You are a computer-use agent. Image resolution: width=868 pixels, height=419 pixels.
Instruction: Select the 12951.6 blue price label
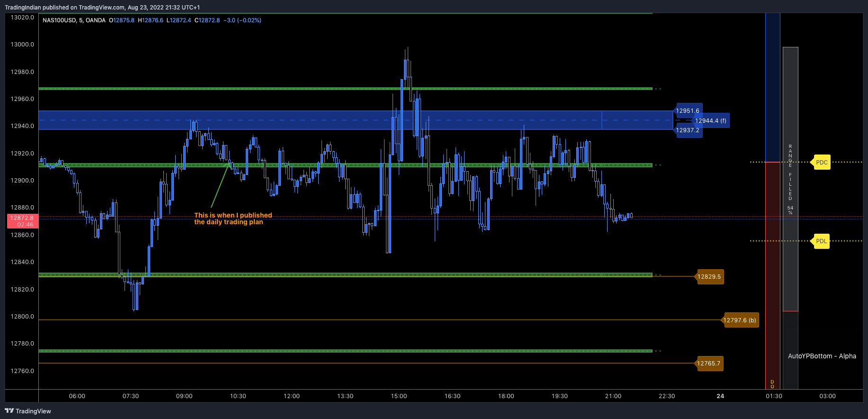(x=688, y=111)
